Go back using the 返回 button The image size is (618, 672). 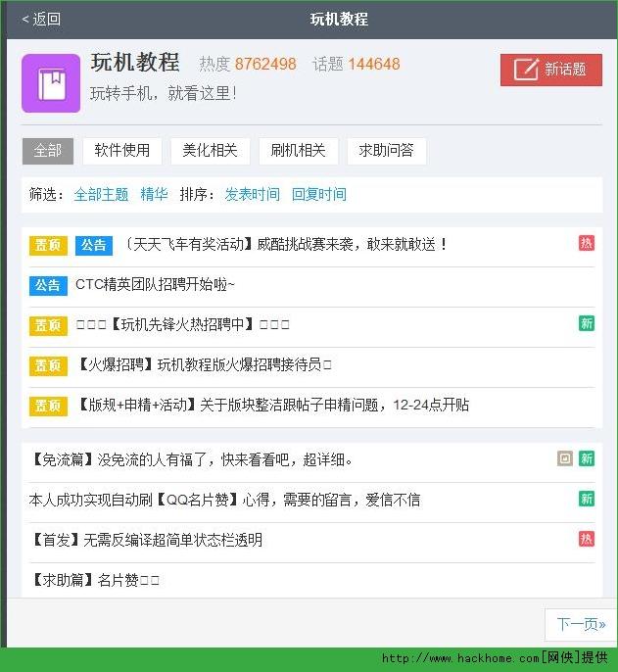point(41,19)
